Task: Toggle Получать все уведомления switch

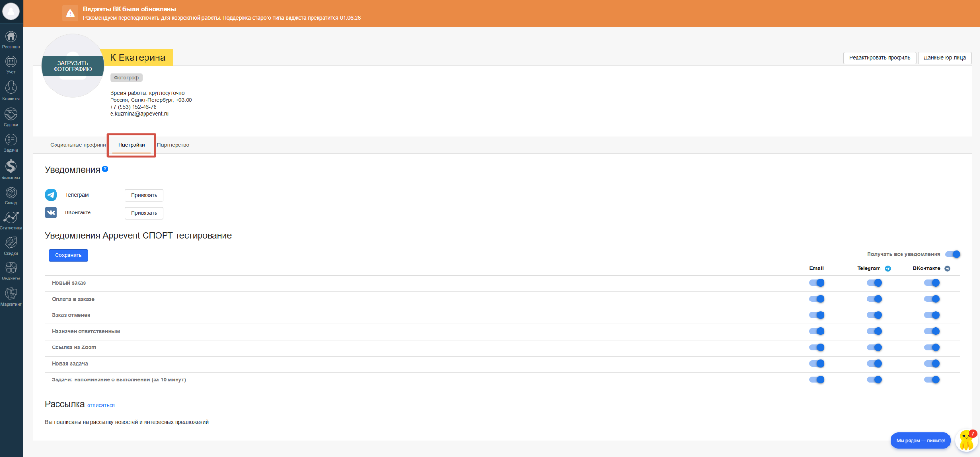Action: [x=953, y=254]
